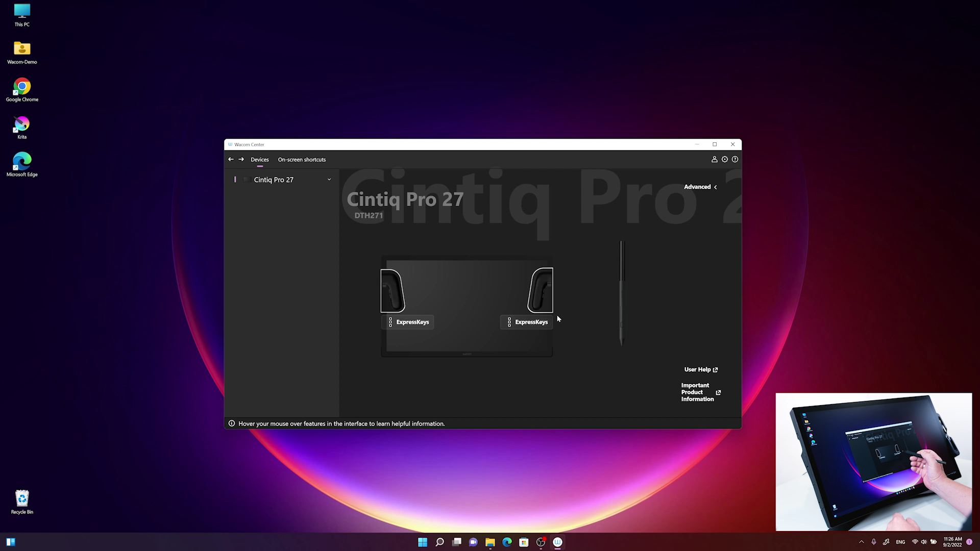The width and height of the screenshot is (980, 551).
Task: Collapse the Advanced panel chevron
Action: (715, 187)
